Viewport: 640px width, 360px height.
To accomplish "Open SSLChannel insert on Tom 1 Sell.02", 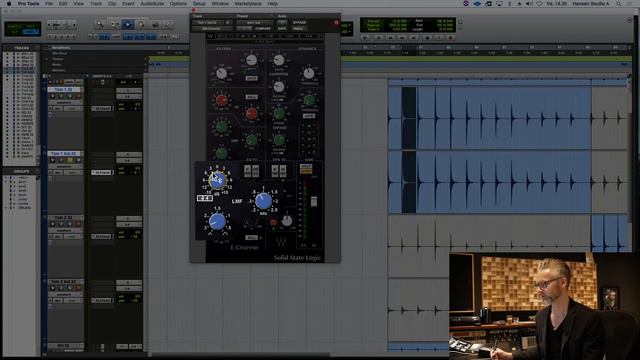I will point(102,173).
